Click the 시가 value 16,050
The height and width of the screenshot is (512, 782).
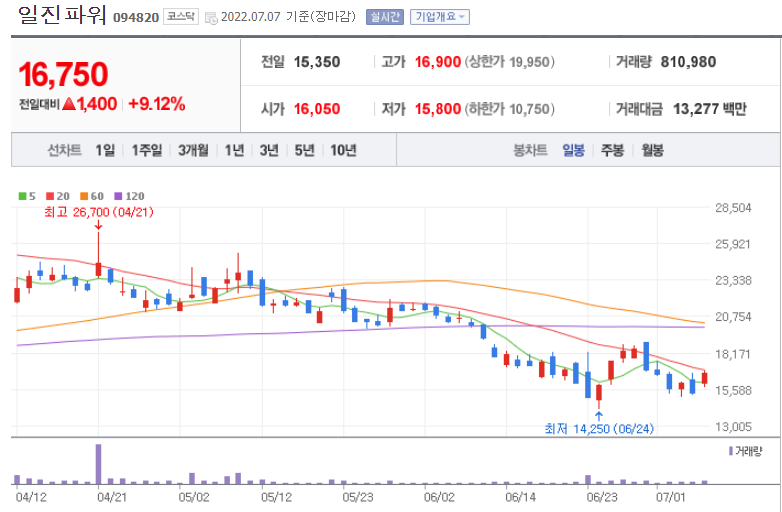pos(317,109)
